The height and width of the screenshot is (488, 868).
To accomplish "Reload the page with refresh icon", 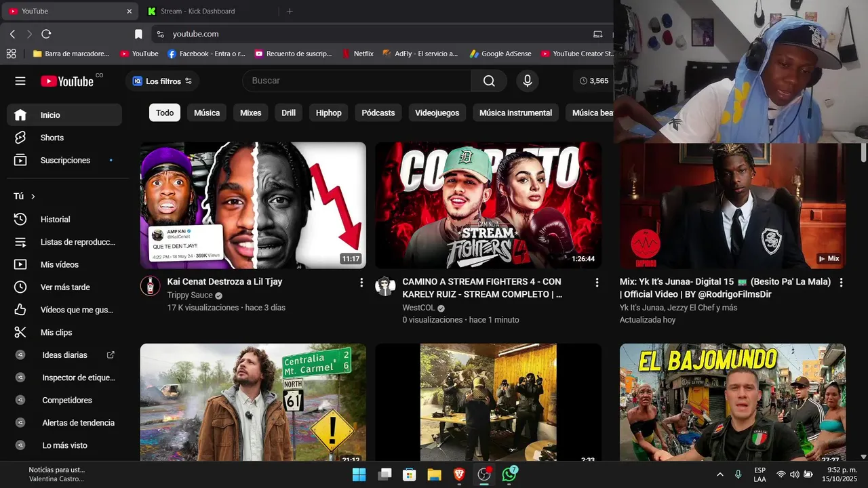I will 46,34.
